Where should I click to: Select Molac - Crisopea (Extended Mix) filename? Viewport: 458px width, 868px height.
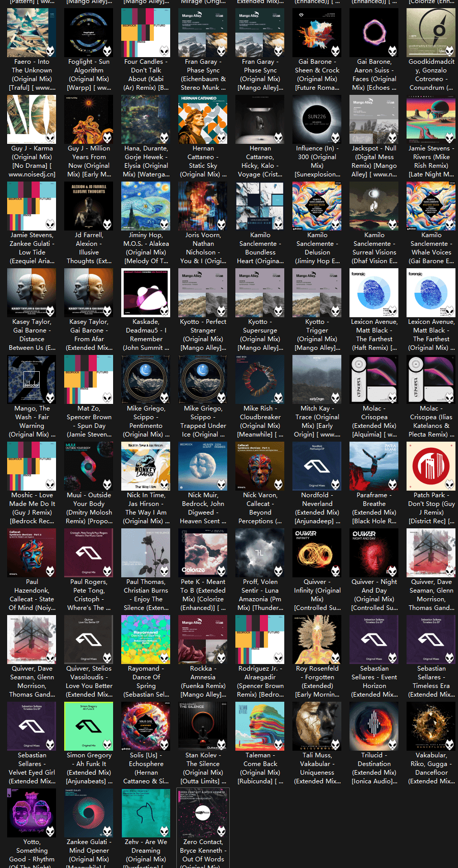pos(374,421)
